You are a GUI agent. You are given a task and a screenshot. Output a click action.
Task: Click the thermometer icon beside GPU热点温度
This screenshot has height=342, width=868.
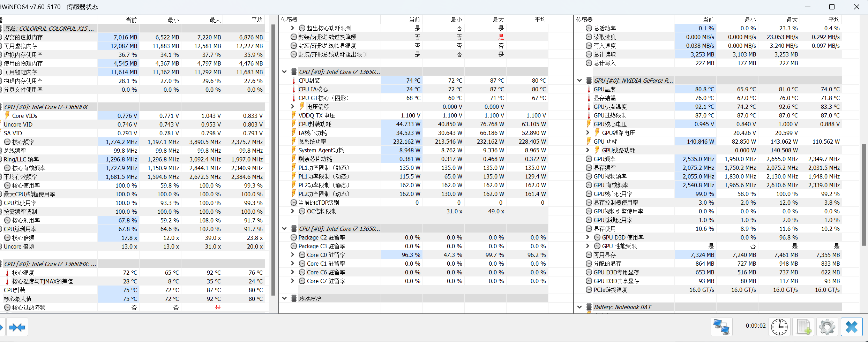coord(589,107)
